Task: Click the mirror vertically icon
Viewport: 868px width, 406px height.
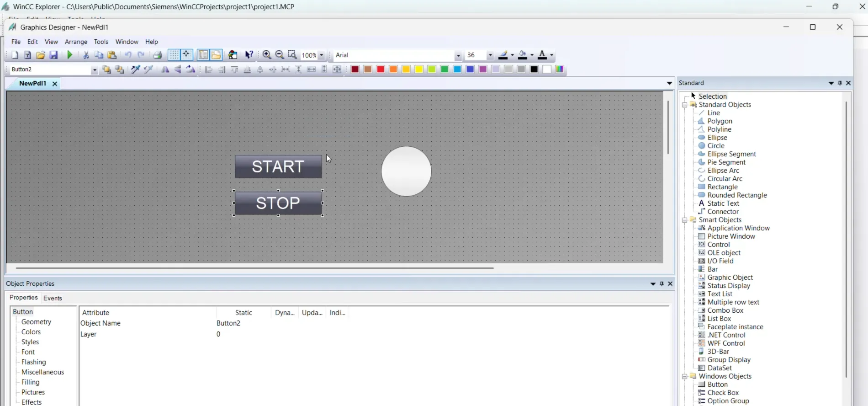Action: pos(178,69)
